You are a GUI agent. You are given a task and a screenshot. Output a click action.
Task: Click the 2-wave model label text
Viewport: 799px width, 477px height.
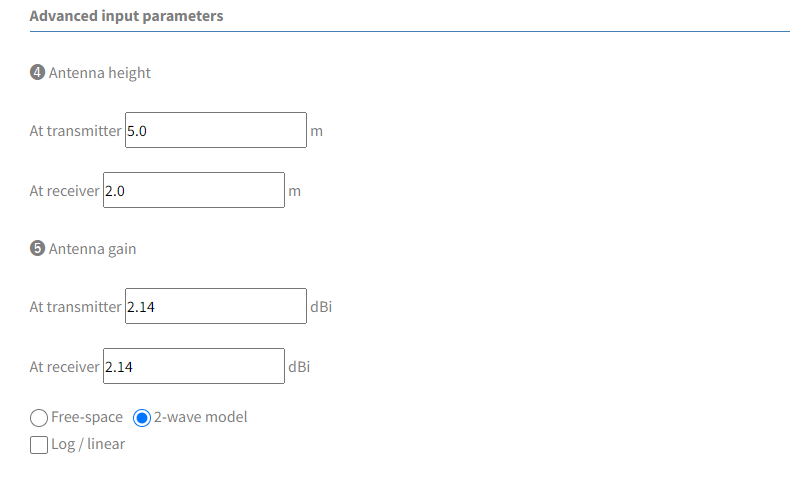(200, 417)
